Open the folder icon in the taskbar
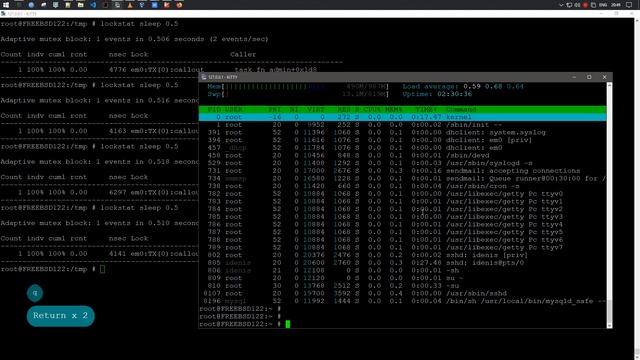 coord(80,5)
